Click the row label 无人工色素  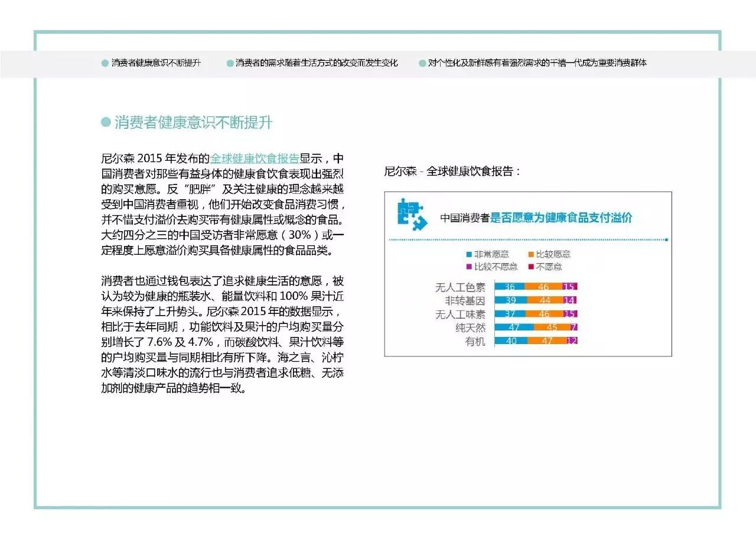pos(460,288)
